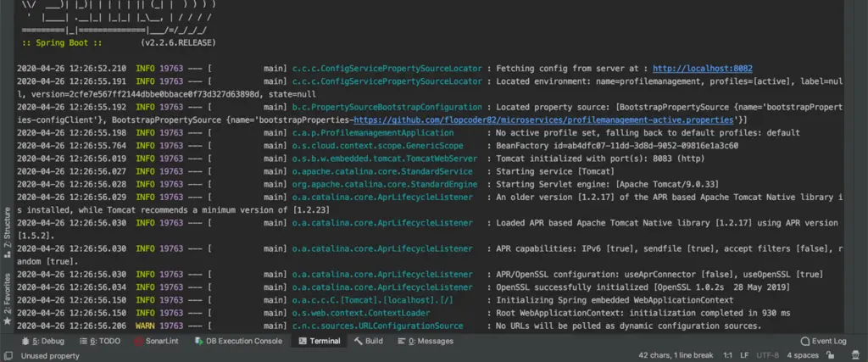868x362 pixels.
Task: Open the TODO tool window tab
Action: tap(100, 341)
